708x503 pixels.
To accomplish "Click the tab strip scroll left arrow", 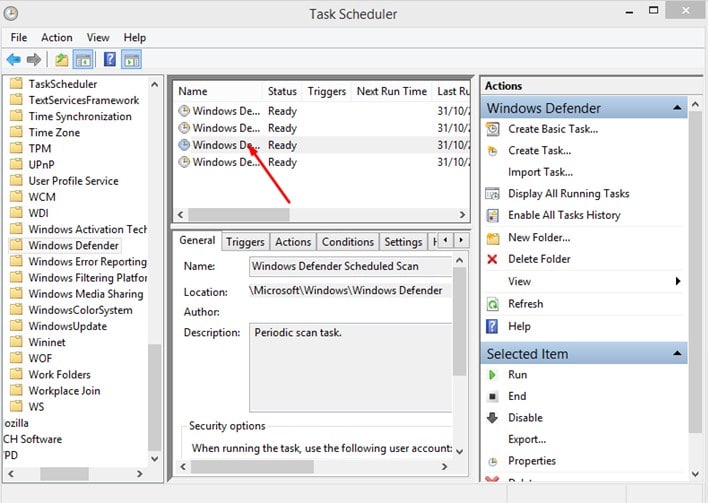I will click(x=446, y=240).
